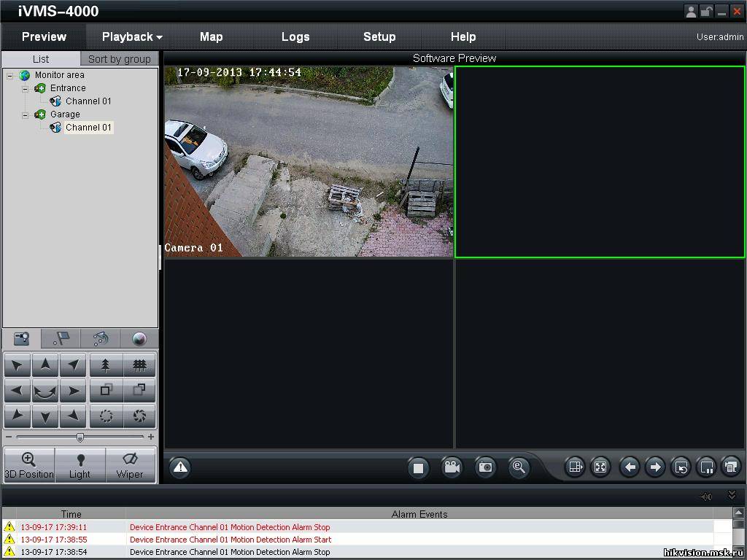This screenshot has width=747, height=560.
Task: Select the Monitor area root node
Action: point(60,75)
